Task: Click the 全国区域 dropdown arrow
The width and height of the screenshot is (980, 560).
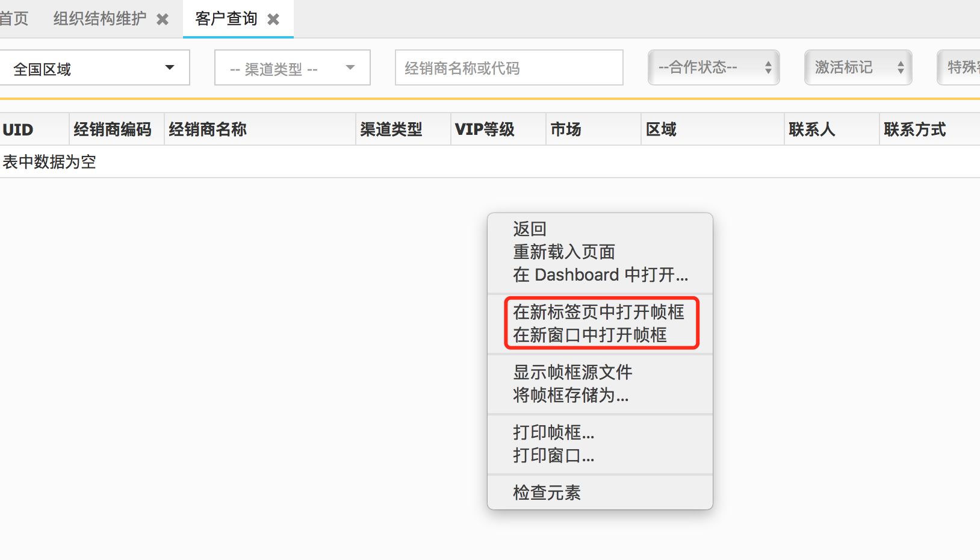Action: 171,67
